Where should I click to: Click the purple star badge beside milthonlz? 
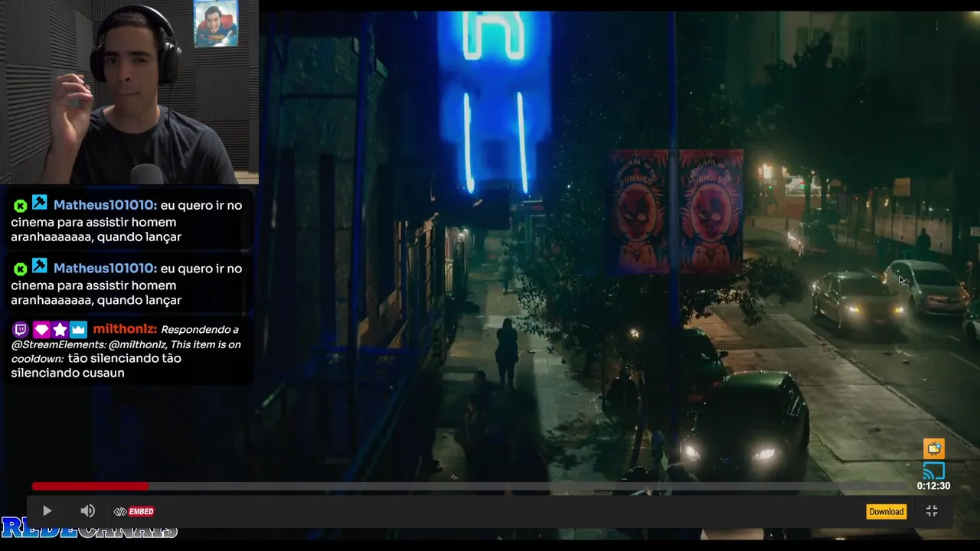pos(60,330)
